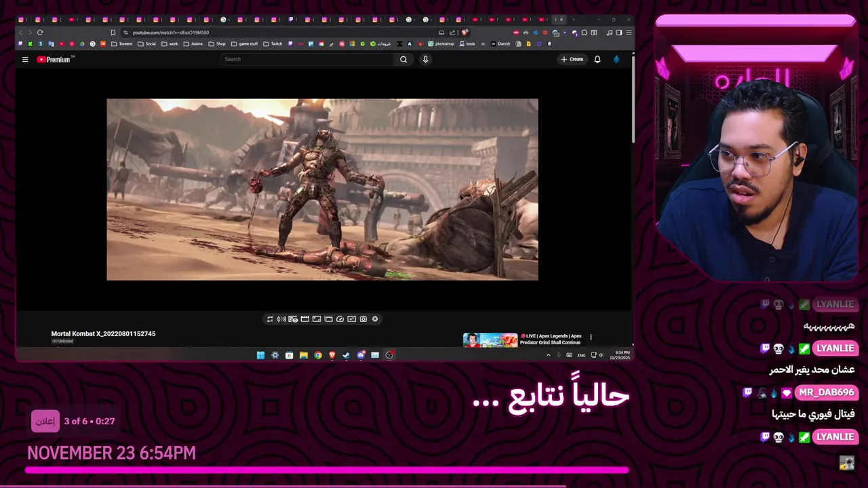The image size is (868, 488).
Task: Open the YouTube notifications bell
Action: pyautogui.click(x=597, y=59)
